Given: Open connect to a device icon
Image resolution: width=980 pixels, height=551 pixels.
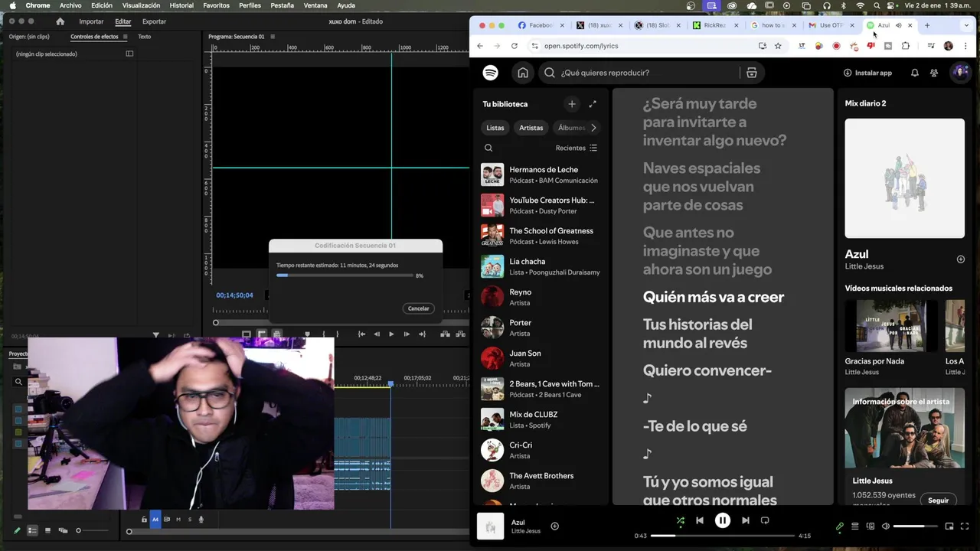Looking at the screenshot, I should (x=871, y=527).
